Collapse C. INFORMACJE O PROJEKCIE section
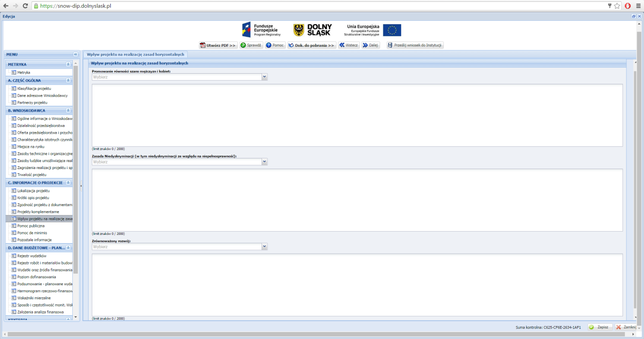The height and width of the screenshot is (339, 644). tap(68, 182)
